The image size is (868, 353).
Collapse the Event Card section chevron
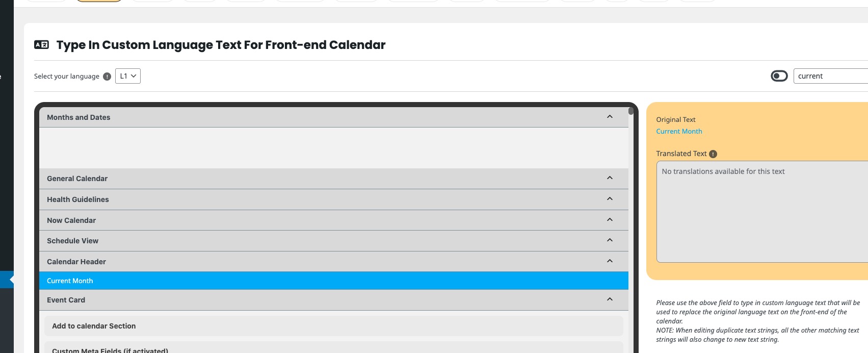610,299
